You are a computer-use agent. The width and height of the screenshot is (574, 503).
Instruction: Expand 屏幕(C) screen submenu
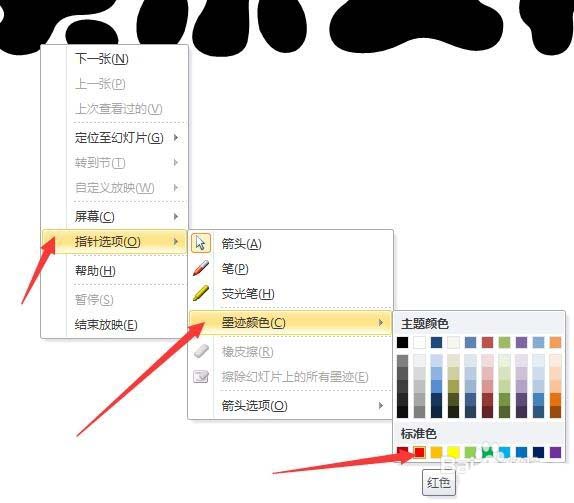click(115, 217)
